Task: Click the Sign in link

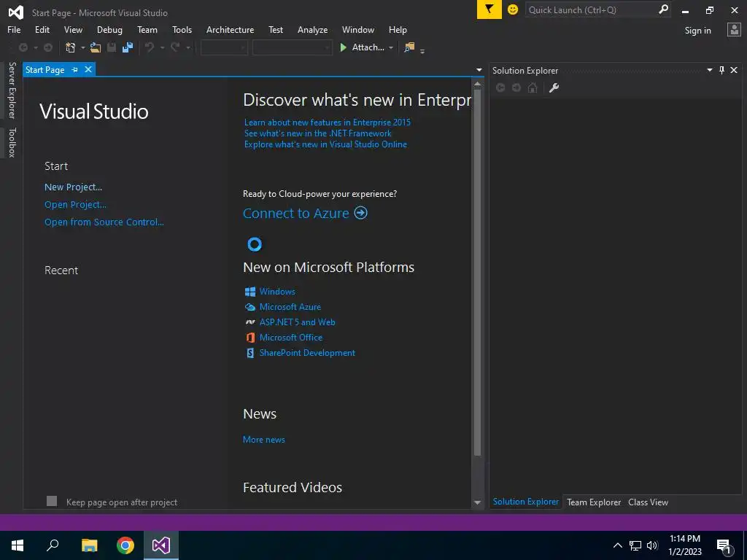Action: pyautogui.click(x=697, y=31)
